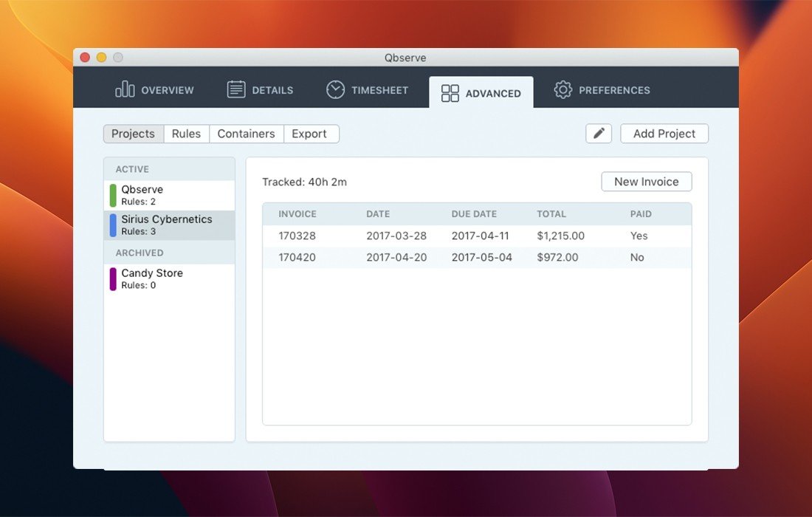Open the Containers segment

(x=246, y=134)
